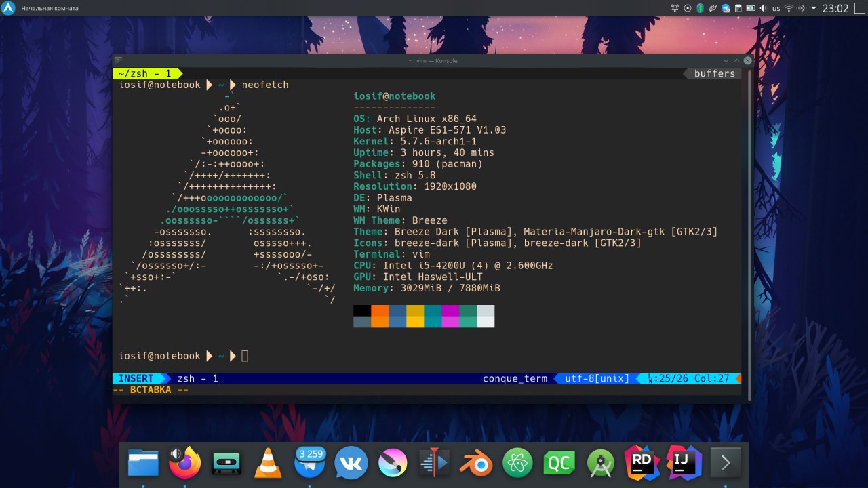Click the 'GPU: Intel Haswell-ULT' line

[418, 277]
